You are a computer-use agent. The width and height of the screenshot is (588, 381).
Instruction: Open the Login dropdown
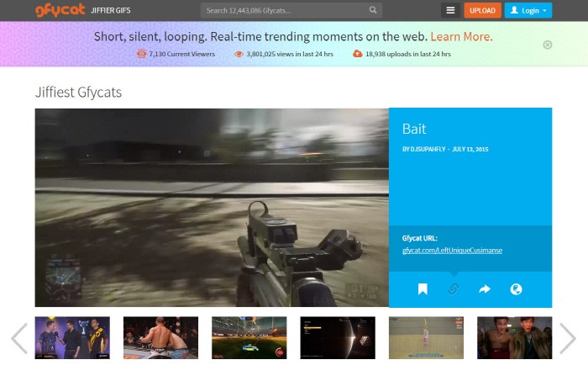[528, 10]
